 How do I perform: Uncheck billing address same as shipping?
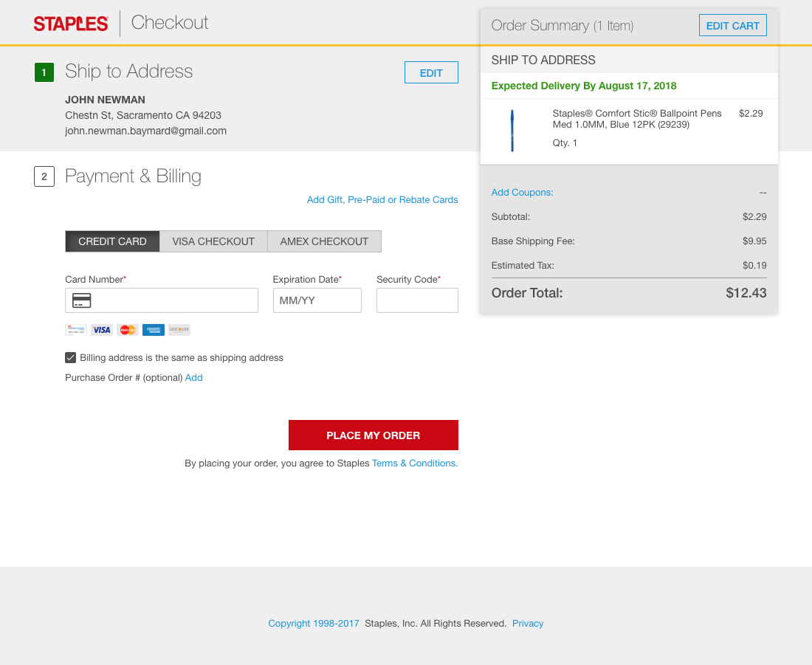[x=70, y=357]
